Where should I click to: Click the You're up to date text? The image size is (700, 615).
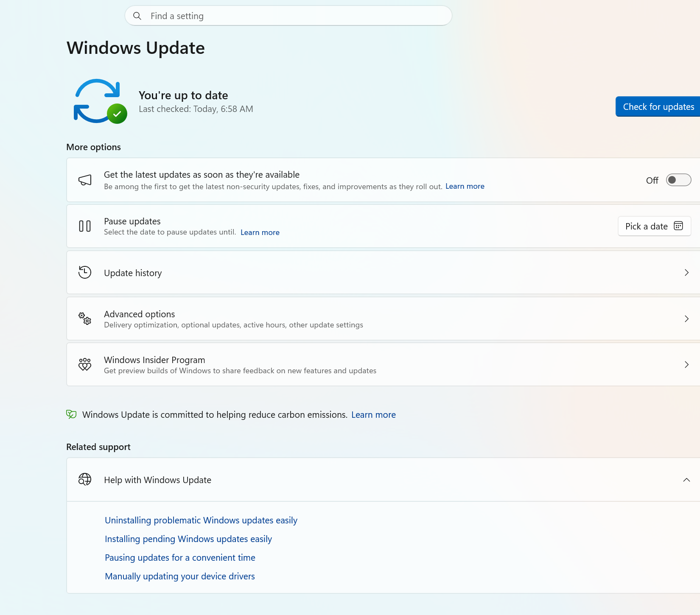click(x=183, y=95)
